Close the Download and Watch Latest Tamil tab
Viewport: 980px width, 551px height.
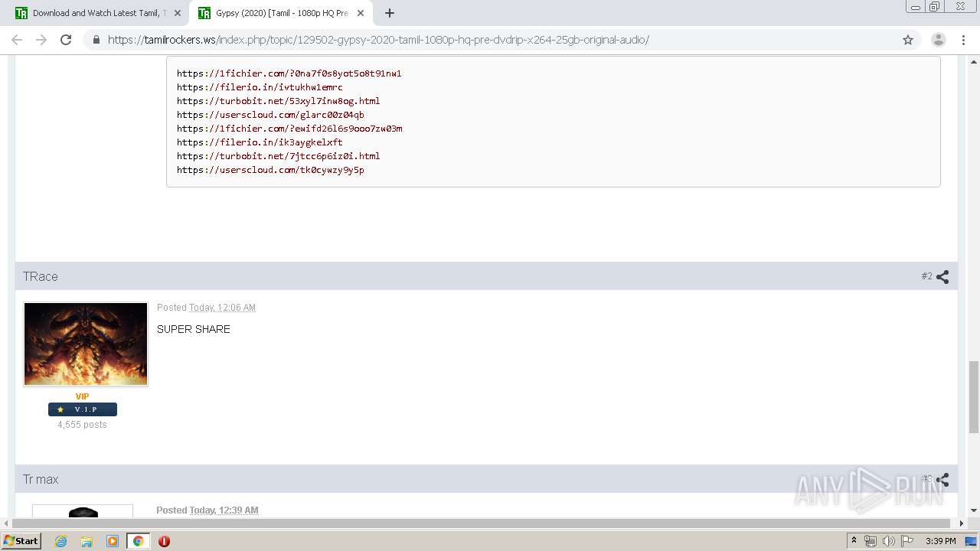pyautogui.click(x=178, y=13)
